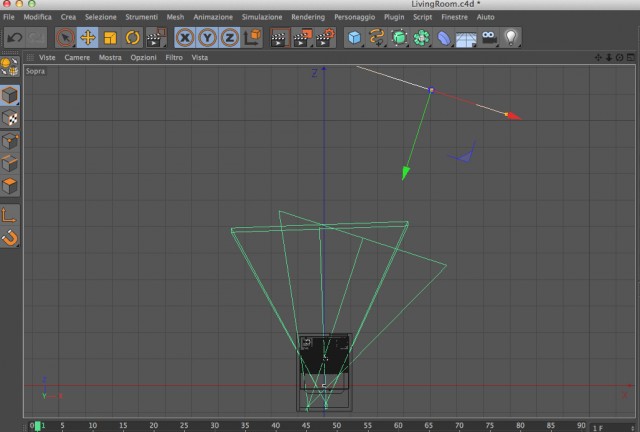
Task: Open the Camere viewport menu
Action: coord(77,58)
